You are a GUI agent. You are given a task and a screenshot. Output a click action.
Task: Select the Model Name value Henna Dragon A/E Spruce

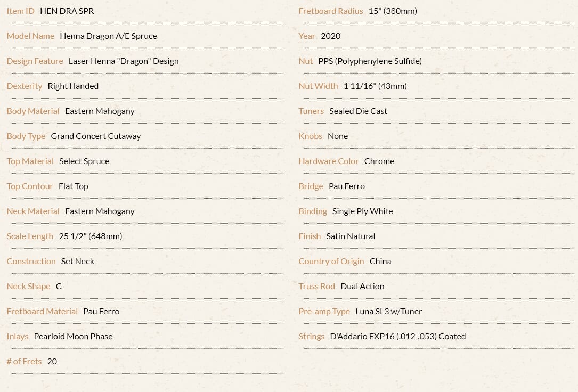108,36
